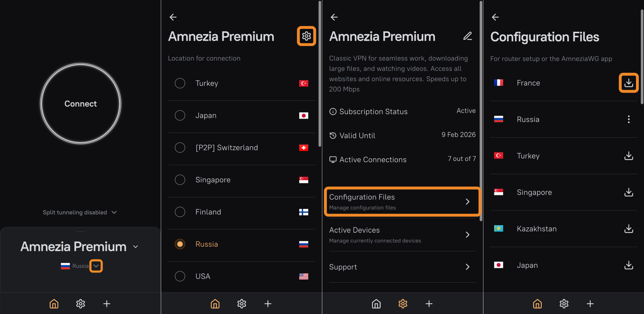Click the pencil edit icon beside Amnezia Premium

point(468,36)
